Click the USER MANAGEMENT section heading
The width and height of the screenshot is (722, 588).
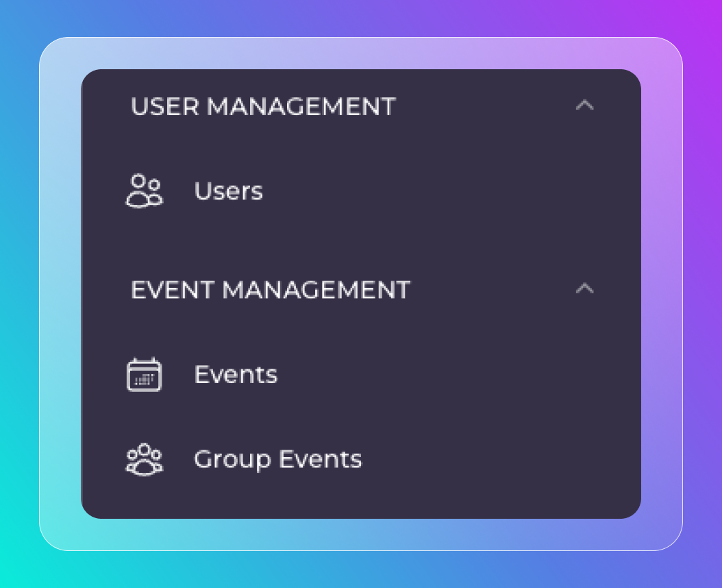tap(263, 107)
